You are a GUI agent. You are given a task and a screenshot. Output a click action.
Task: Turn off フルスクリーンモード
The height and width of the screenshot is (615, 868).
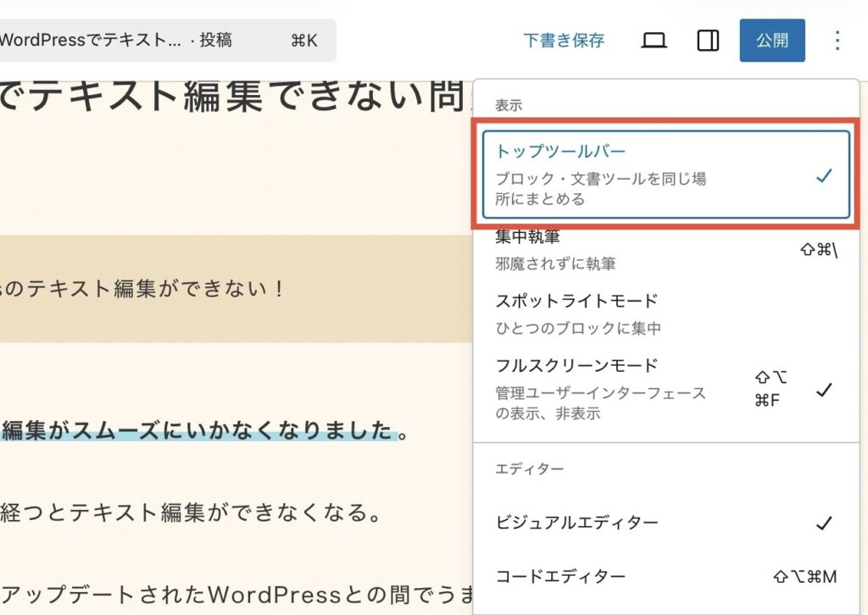pyautogui.click(x=665, y=390)
